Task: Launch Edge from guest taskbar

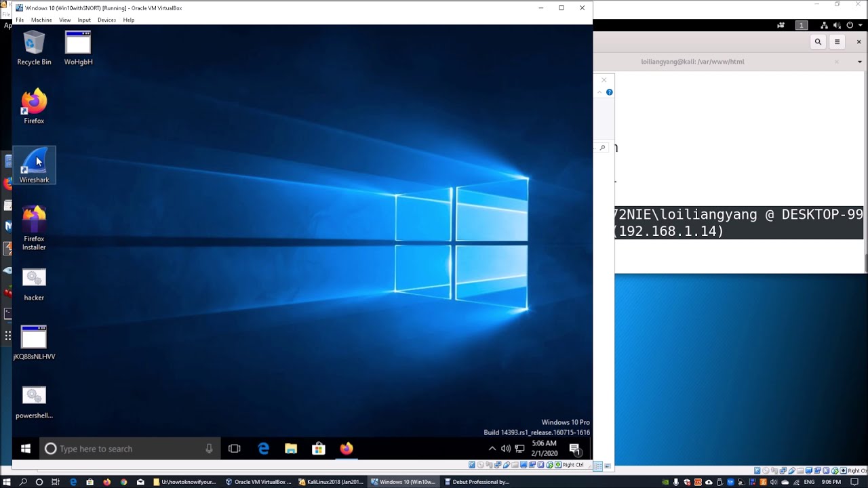Action: [264, 449]
